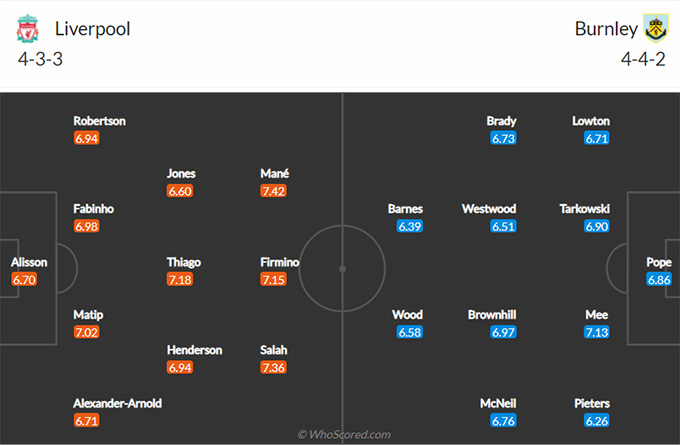Select Alexander-Arnold in Liverpool's defence
This screenshot has height=445, width=680.
click(117, 403)
